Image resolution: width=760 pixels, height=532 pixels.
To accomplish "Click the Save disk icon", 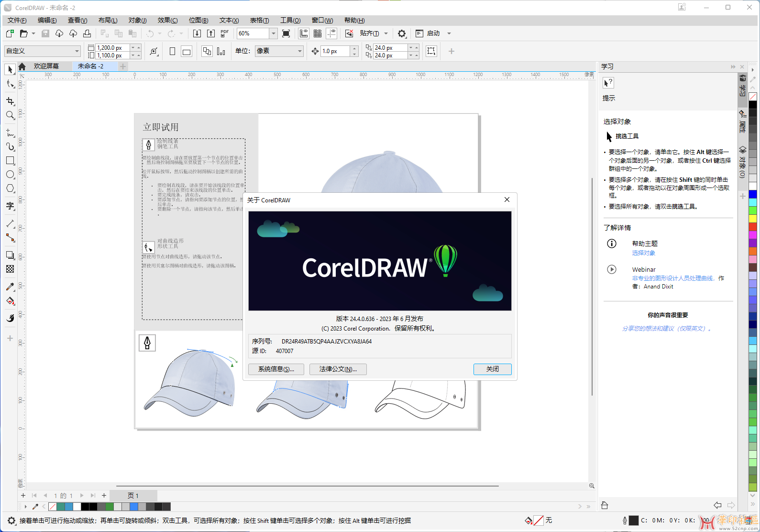I will pos(45,33).
